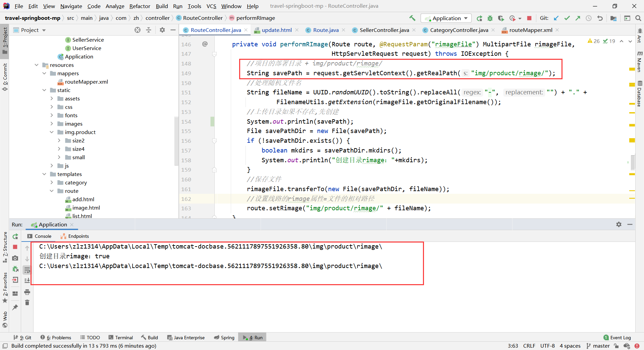The height and width of the screenshot is (350, 644).
Task: Start debugging with the bug icon
Action: click(490, 18)
